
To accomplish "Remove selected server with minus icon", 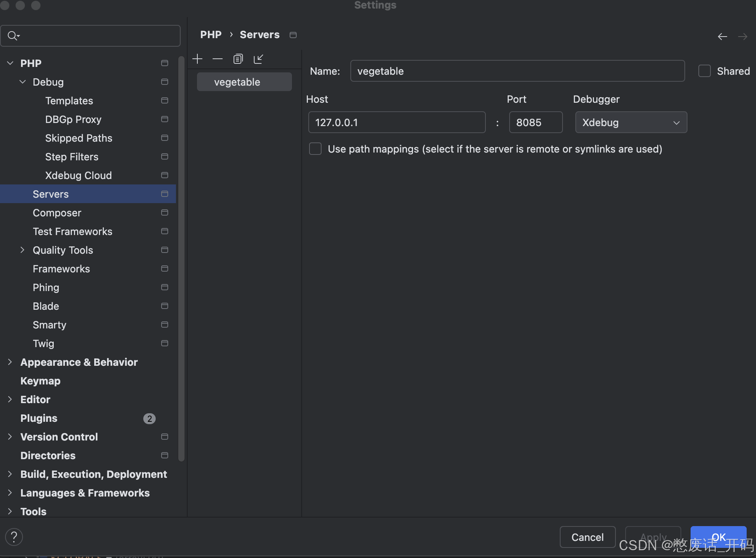I will point(218,59).
